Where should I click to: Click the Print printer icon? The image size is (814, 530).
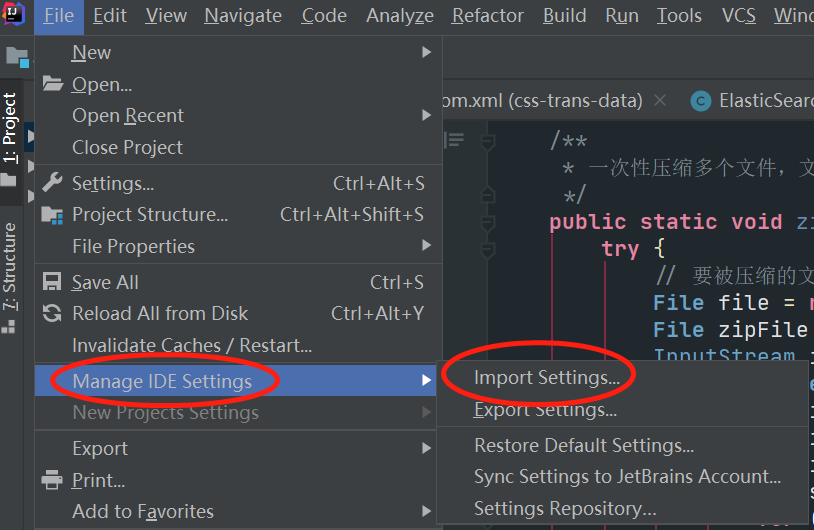tap(53, 481)
